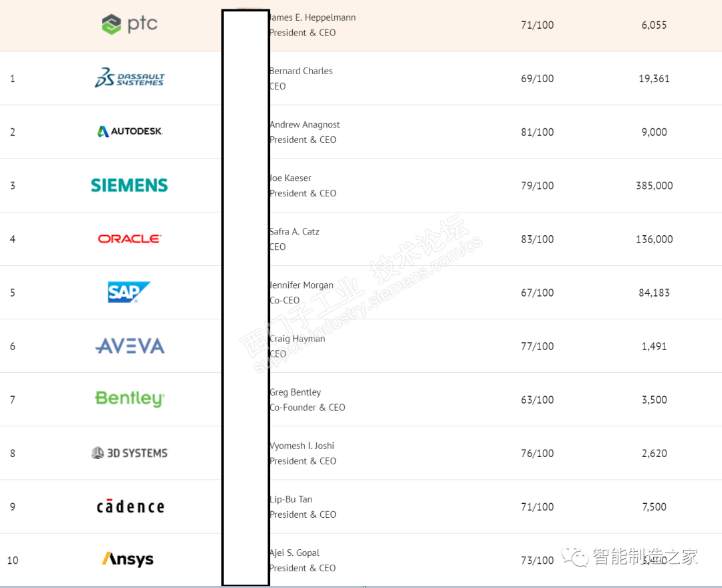Image resolution: width=722 pixels, height=588 pixels.
Task: Open Bernard Charles CEO entry
Action: click(302, 71)
